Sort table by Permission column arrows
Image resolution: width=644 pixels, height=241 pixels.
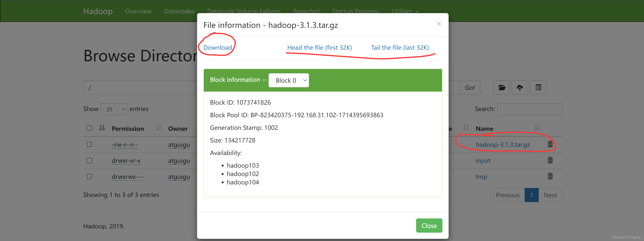coord(158,128)
